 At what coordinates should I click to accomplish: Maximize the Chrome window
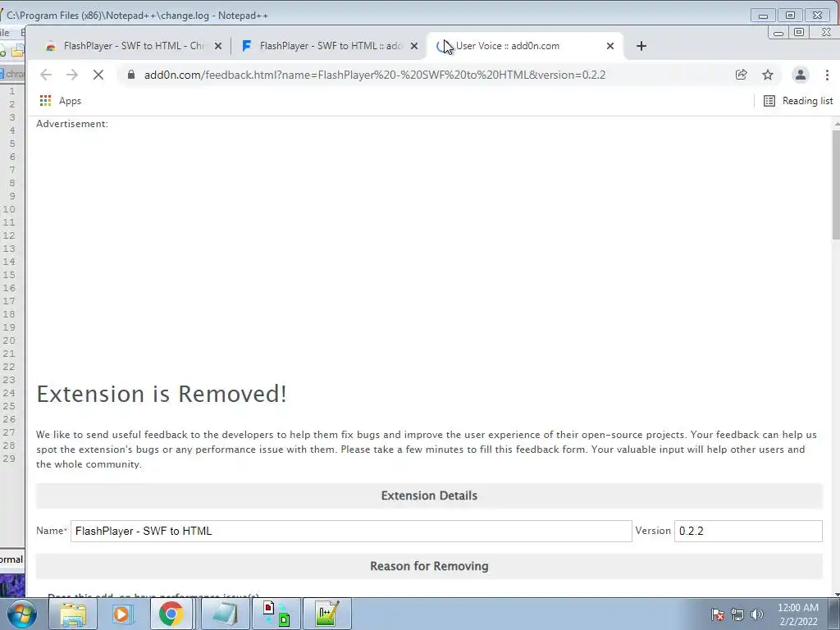pyautogui.click(x=799, y=33)
